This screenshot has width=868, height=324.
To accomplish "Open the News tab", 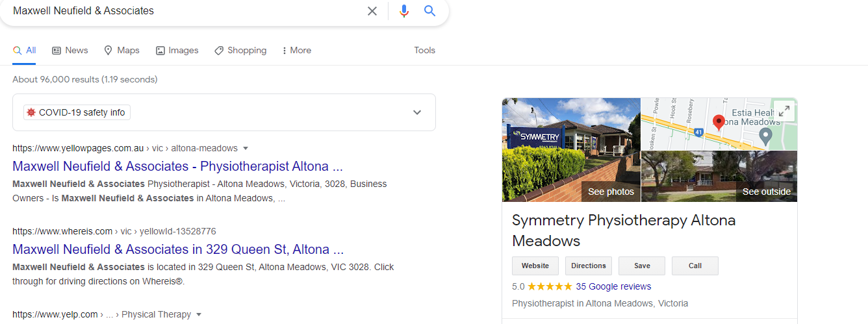I will click(70, 50).
